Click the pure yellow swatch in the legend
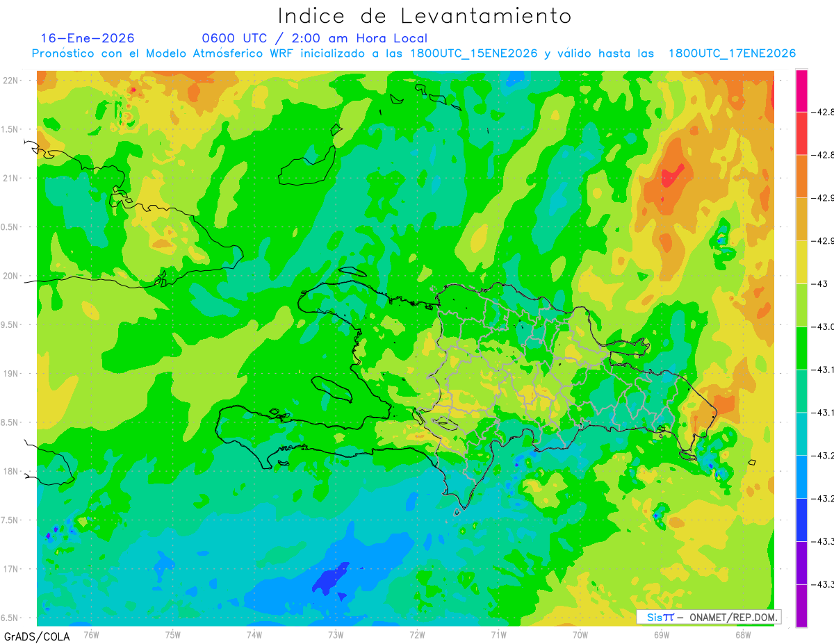 (801, 262)
